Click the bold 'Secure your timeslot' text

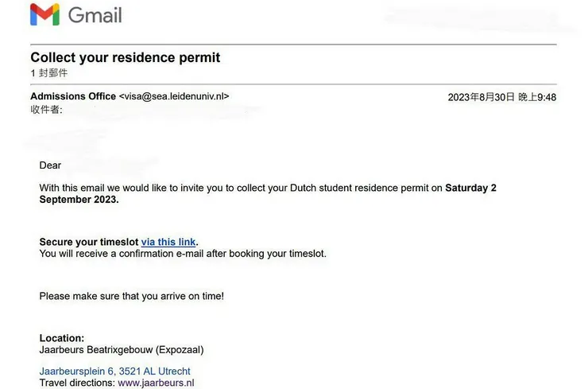pos(88,242)
